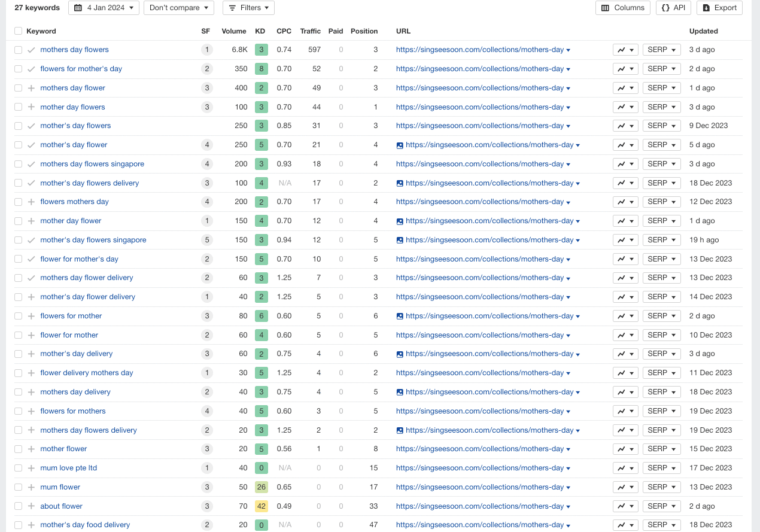Check the box for "mothers day flowers" row

(19, 50)
